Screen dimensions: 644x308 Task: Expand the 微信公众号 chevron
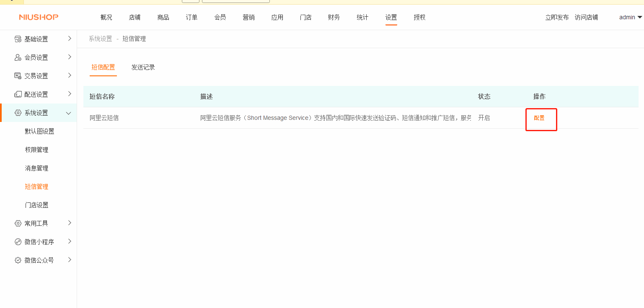click(70, 260)
